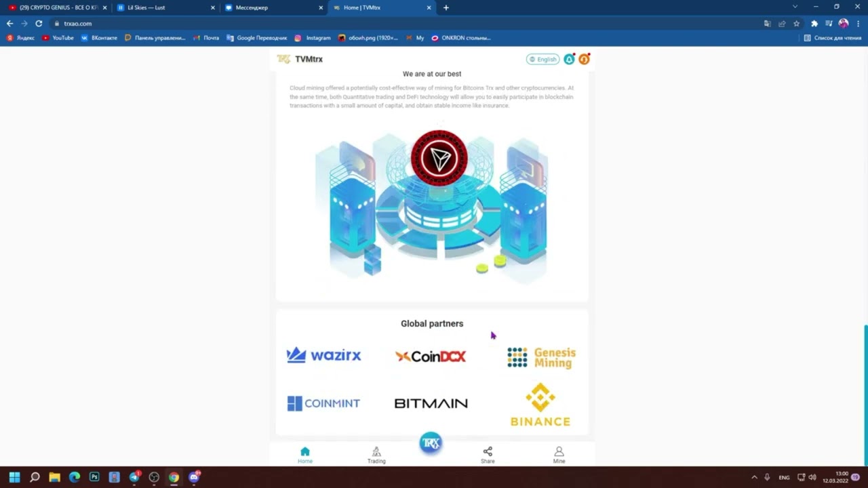Click the WazirX partner logo
Screen dimensions: 868x488
[324, 355]
